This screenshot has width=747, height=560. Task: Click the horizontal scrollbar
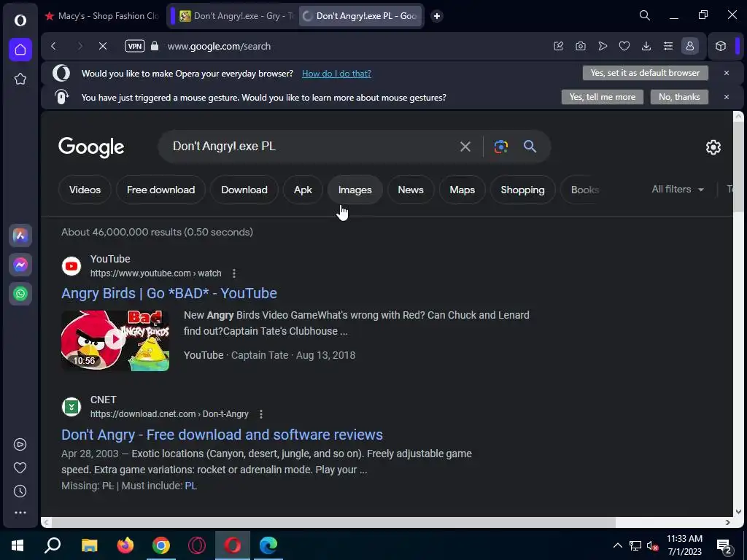coord(333,522)
